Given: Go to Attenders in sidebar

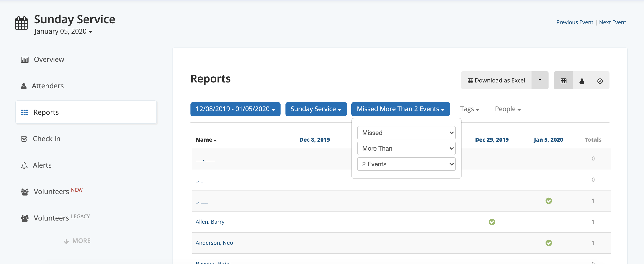Looking at the screenshot, I should [48, 86].
